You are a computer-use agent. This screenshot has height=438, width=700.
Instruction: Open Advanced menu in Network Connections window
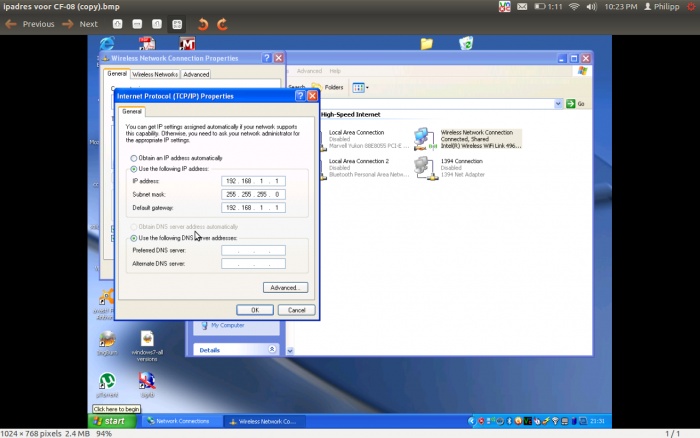[309, 71]
